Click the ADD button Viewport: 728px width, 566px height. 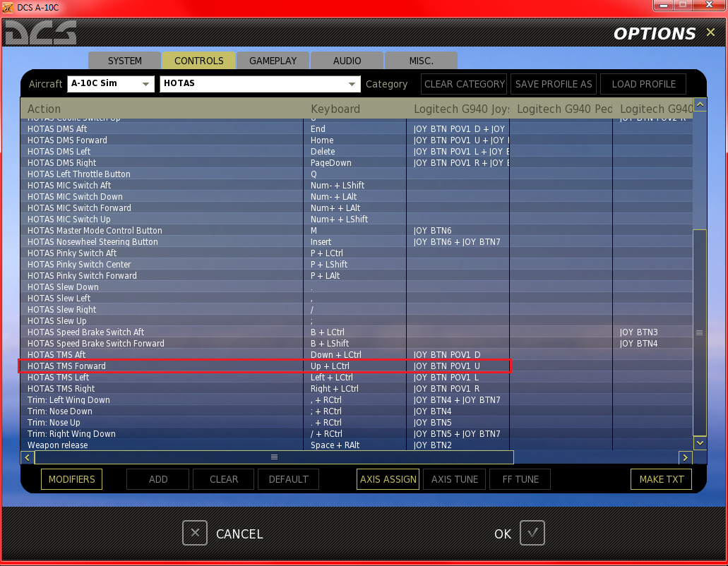pyautogui.click(x=158, y=479)
